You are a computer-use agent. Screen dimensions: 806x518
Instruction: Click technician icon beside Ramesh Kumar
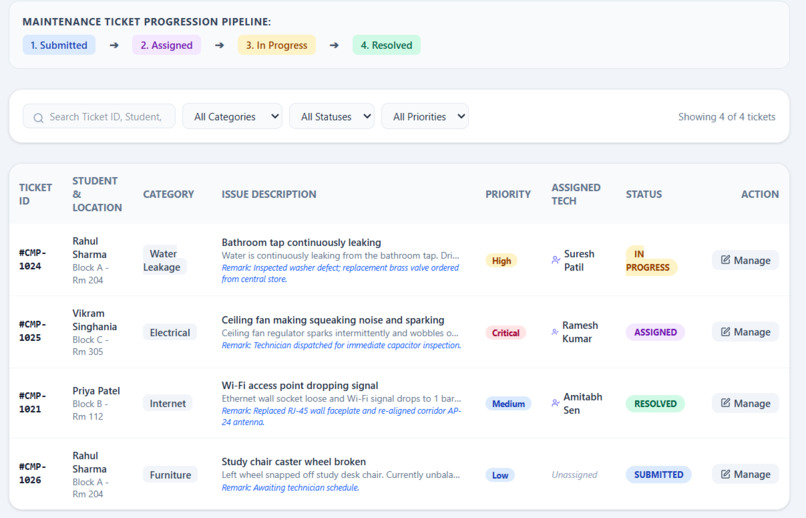pyautogui.click(x=555, y=332)
